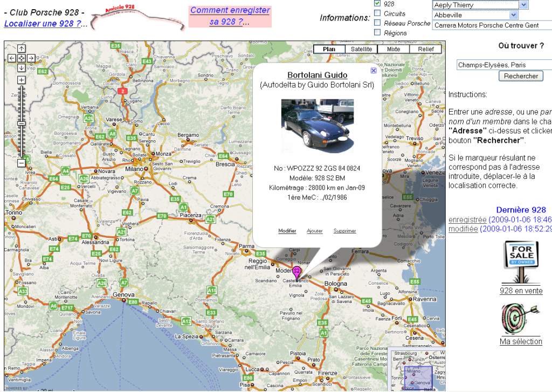Enable the Circuits checkbox

pos(377,13)
